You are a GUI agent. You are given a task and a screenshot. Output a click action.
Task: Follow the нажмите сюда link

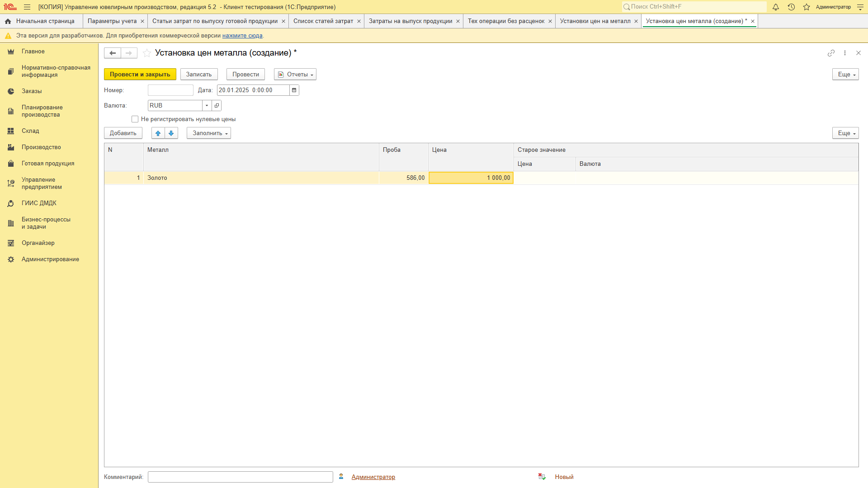242,36
